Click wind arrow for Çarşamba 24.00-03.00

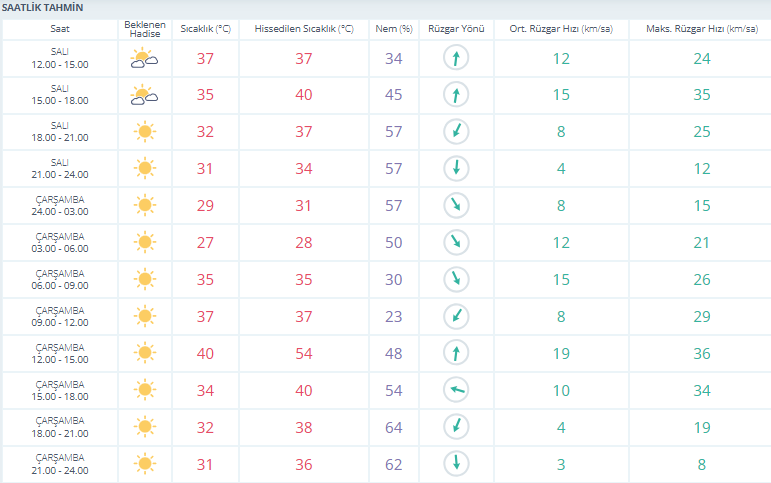tap(456, 205)
